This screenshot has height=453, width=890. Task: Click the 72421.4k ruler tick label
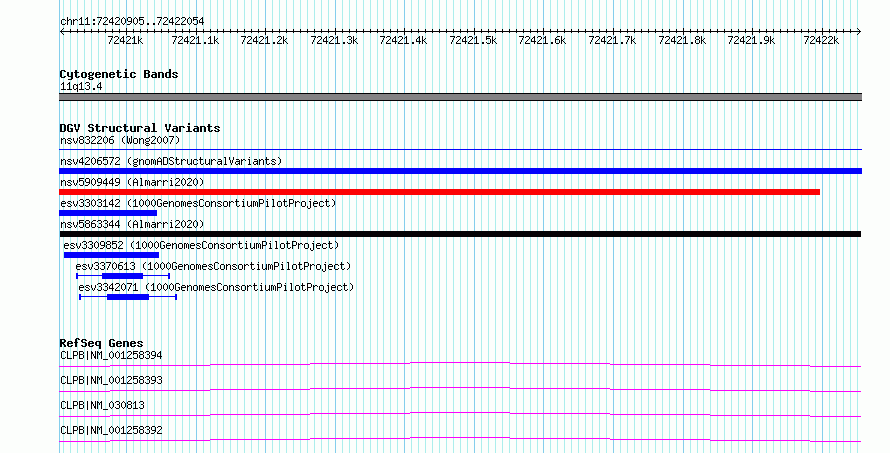click(x=404, y=40)
